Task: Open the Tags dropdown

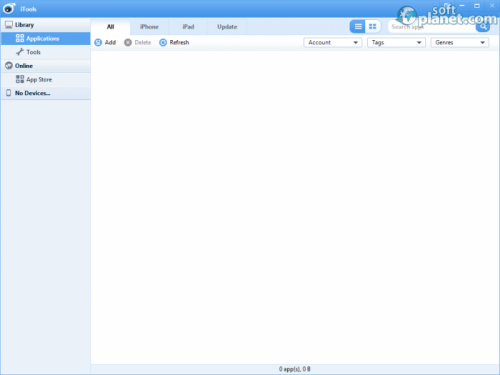Action: coord(396,43)
